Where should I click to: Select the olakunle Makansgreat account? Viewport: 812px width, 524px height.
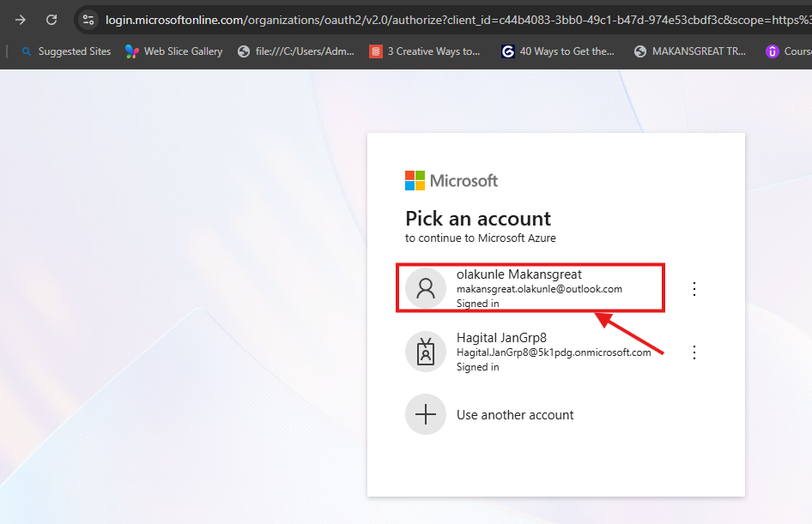click(530, 288)
